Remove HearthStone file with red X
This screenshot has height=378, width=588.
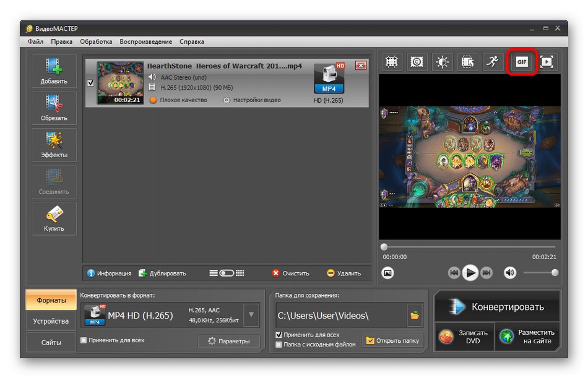point(361,65)
